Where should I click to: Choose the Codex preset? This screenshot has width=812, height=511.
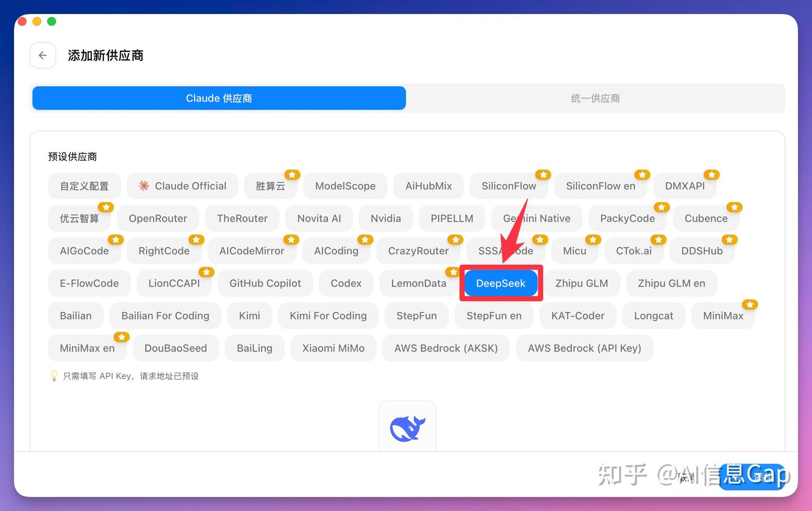click(x=346, y=283)
